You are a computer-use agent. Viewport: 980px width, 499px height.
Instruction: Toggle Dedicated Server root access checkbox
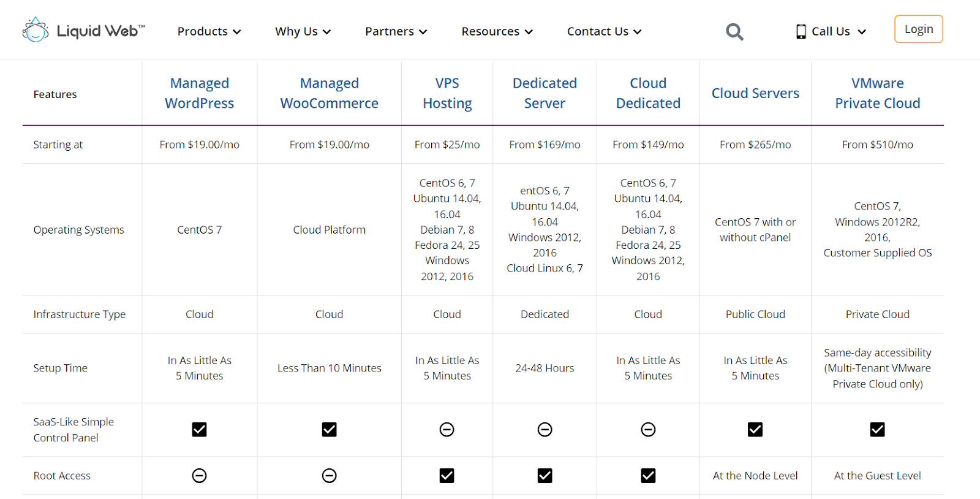coord(545,476)
